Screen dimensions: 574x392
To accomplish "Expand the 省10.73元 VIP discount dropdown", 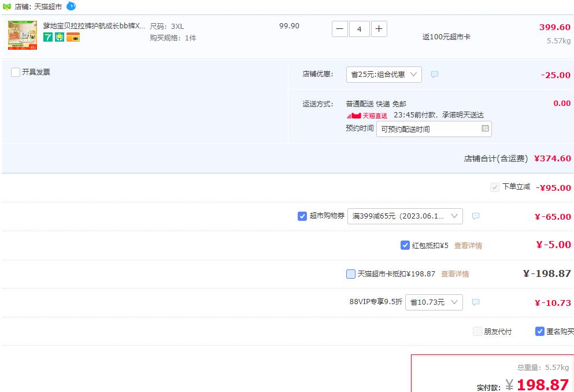I will (434, 302).
